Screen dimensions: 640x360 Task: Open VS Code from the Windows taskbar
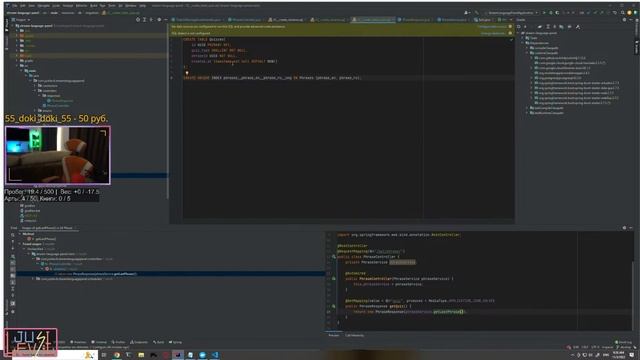tap(215, 355)
